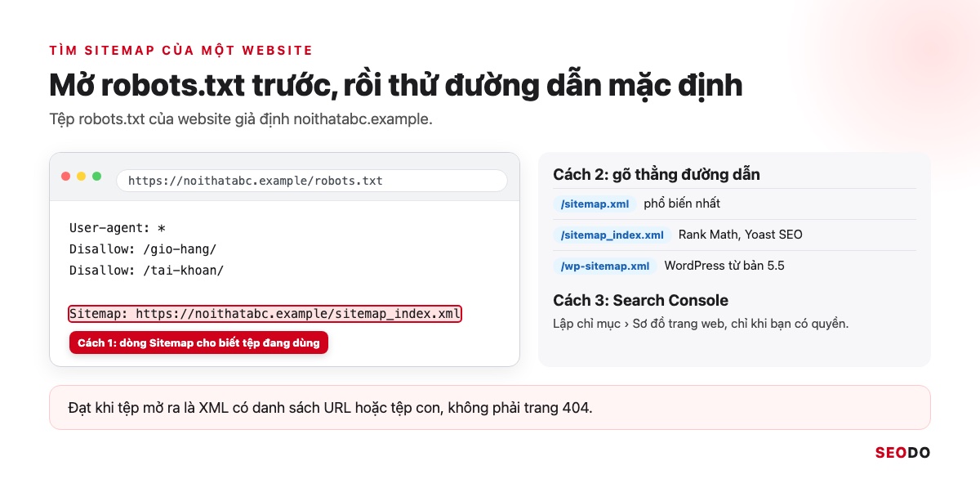Click the 'Lập chỉ mục › Sơ đồ trang web' line
The height and width of the screenshot is (479, 980).
701,324
